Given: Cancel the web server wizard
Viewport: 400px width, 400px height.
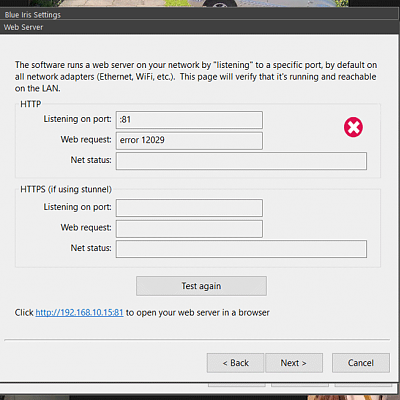Looking at the screenshot, I should pyautogui.click(x=361, y=363).
